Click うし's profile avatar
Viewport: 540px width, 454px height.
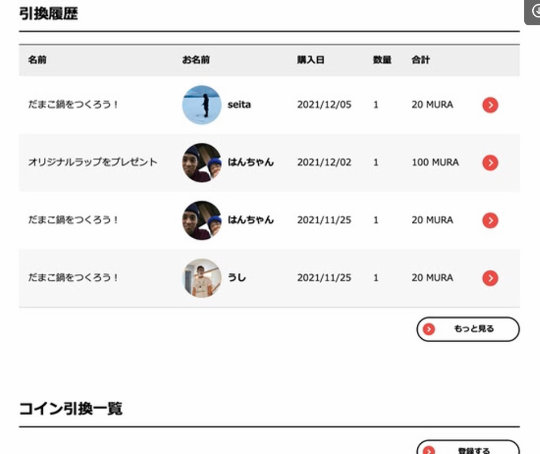click(x=201, y=278)
